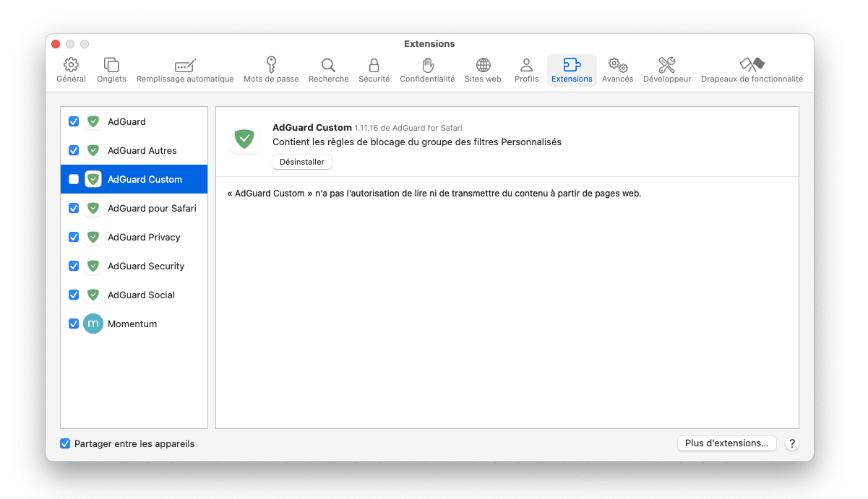Uncheck AdGuard pour Safari extension
This screenshot has height=499, width=868.
(74, 208)
